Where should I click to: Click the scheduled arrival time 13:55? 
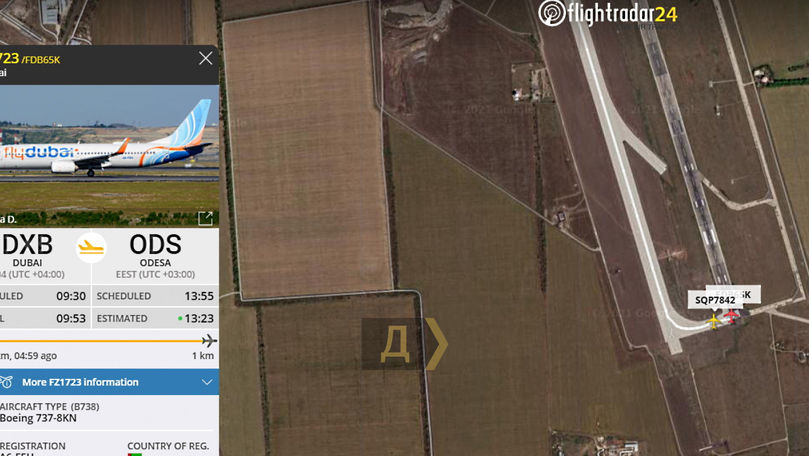point(199,296)
